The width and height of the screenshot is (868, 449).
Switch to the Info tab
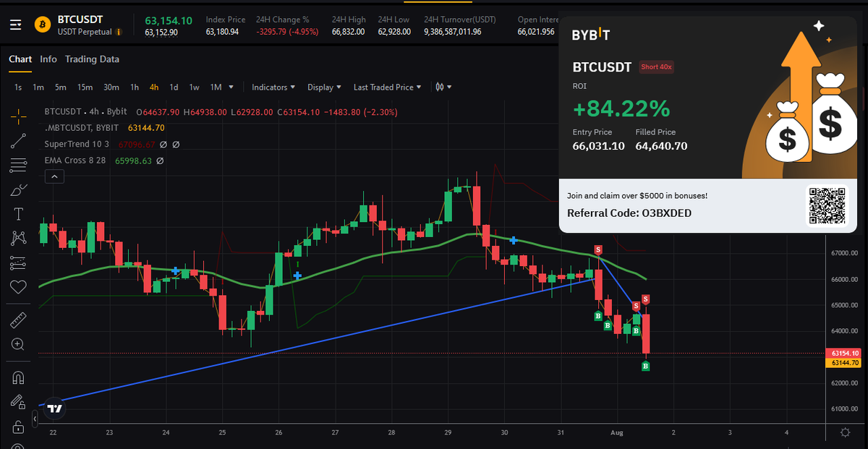click(48, 59)
